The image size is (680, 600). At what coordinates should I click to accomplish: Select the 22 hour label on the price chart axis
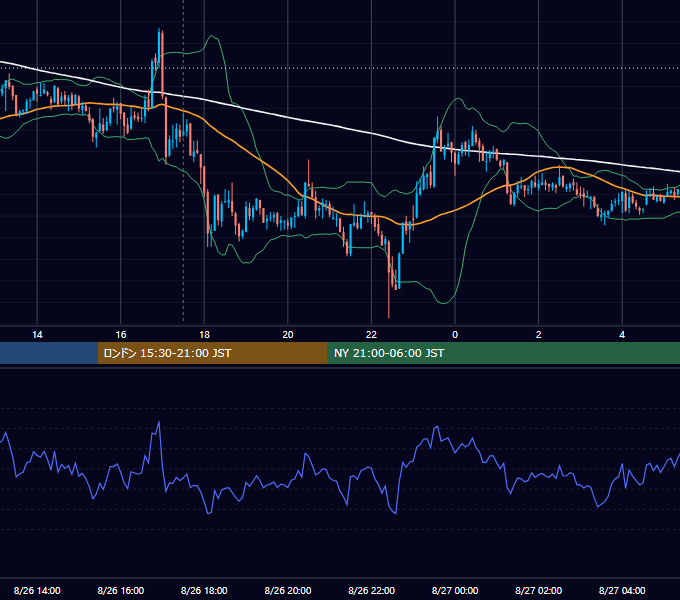pos(372,335)
